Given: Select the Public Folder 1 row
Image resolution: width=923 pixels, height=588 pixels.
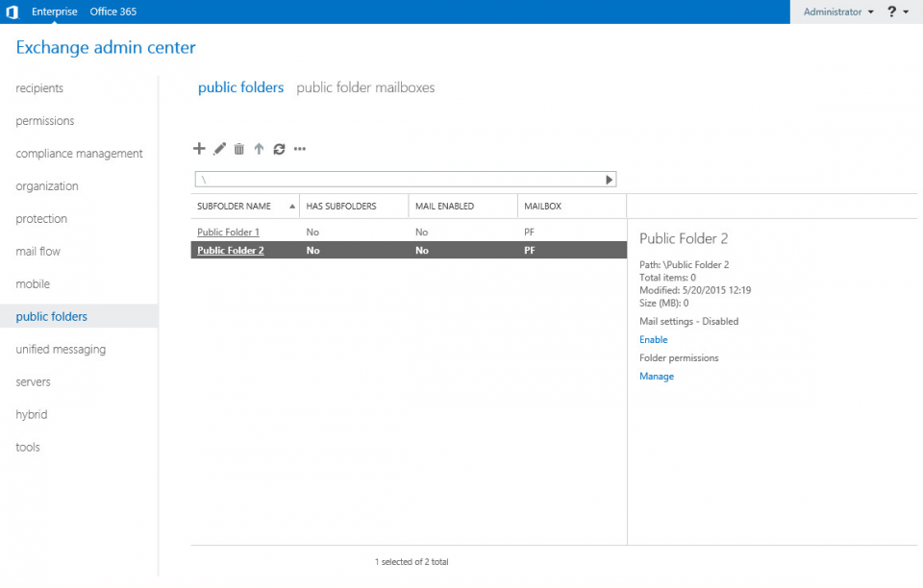Looking at the screenshot, I should 228,232.
